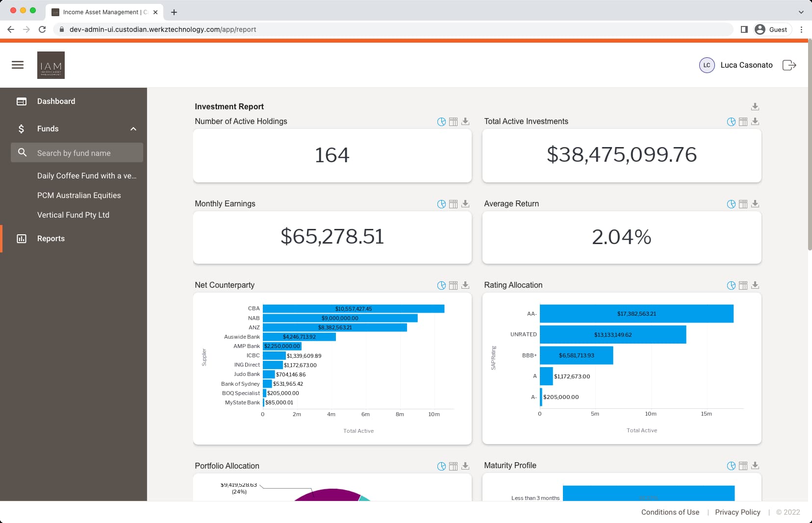Click the Dashboard panel icon
The image size is (812, 523).
(22, 101)
